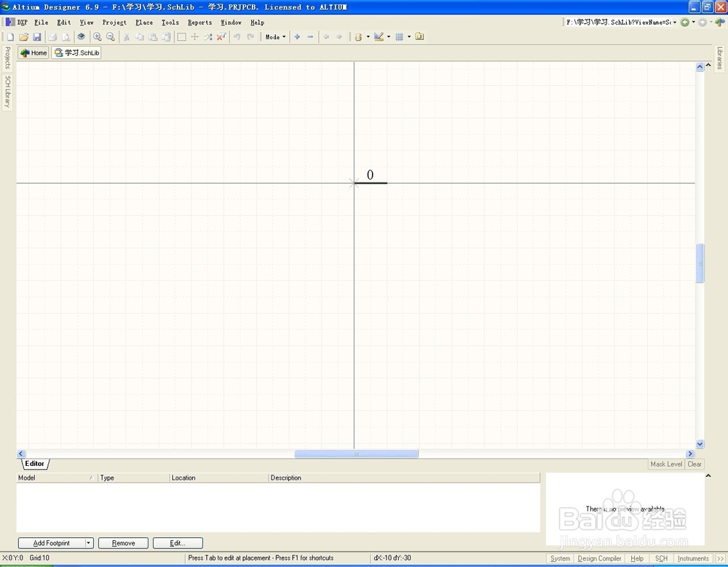728x567 pixels.
Task: Expand more panel buttons double chevron
Action: pos(720,559)
